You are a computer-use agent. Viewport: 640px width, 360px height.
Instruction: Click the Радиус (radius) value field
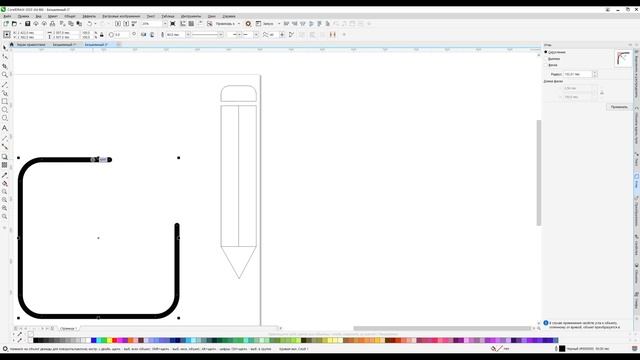(x=578, y=74)
